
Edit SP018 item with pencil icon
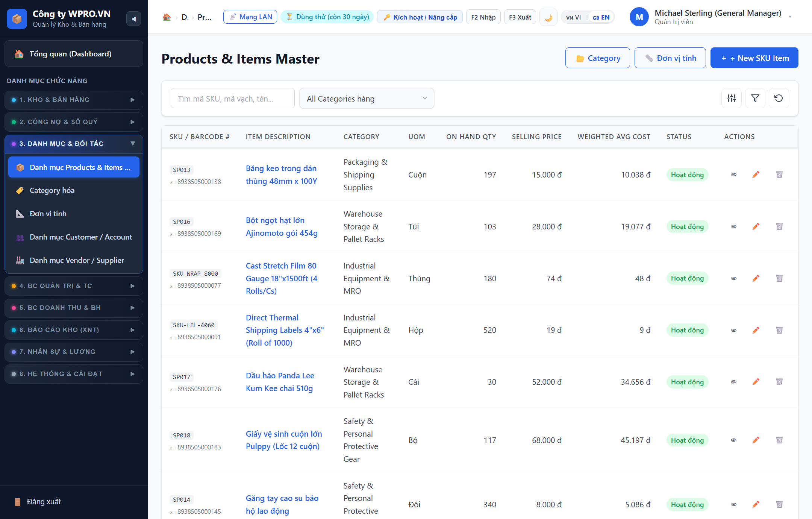click(756, 440)
